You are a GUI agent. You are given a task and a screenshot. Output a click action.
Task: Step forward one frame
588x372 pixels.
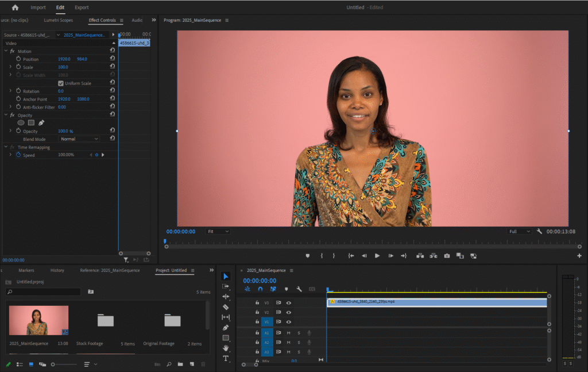390,256
